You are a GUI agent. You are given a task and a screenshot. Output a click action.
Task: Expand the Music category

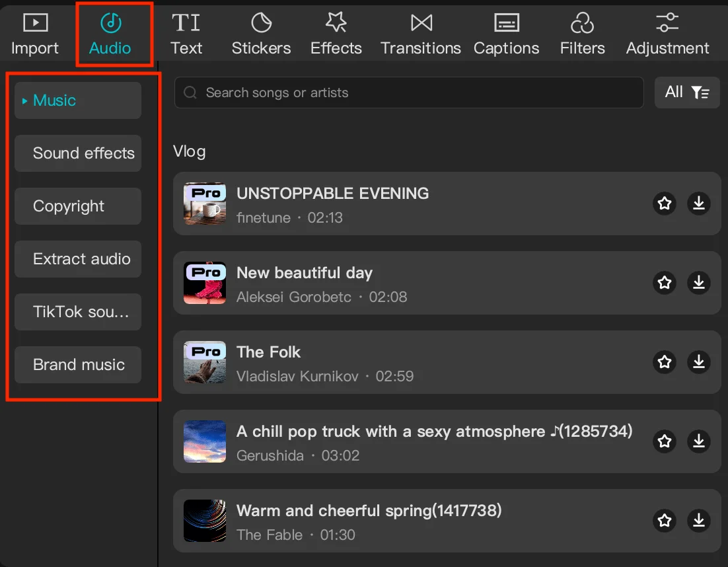coord(78,100)
